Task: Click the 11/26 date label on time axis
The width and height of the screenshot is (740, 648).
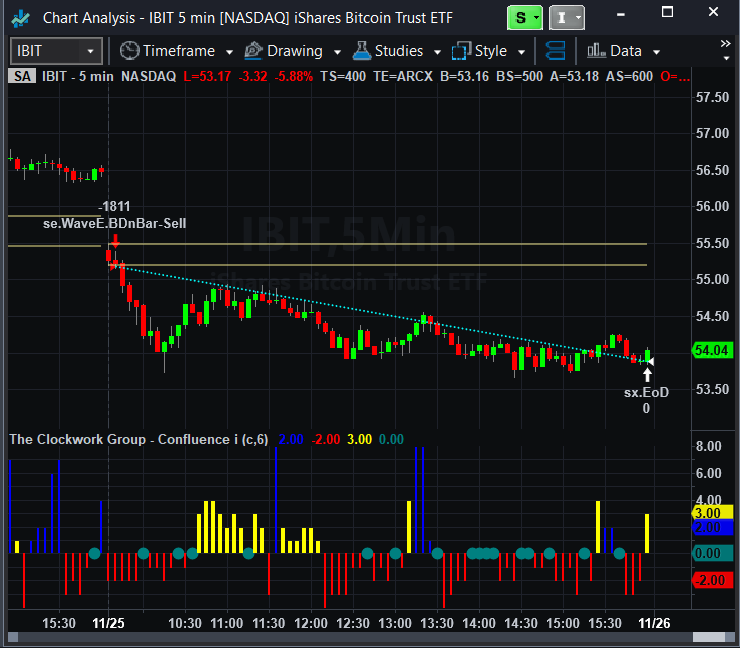Action: (x=654, y=623)
